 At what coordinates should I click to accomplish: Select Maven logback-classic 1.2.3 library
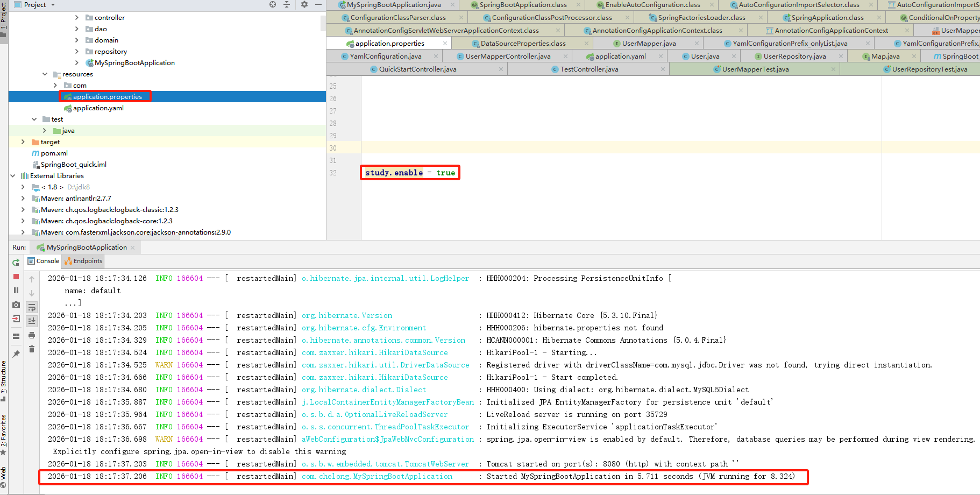coord(110,210)
